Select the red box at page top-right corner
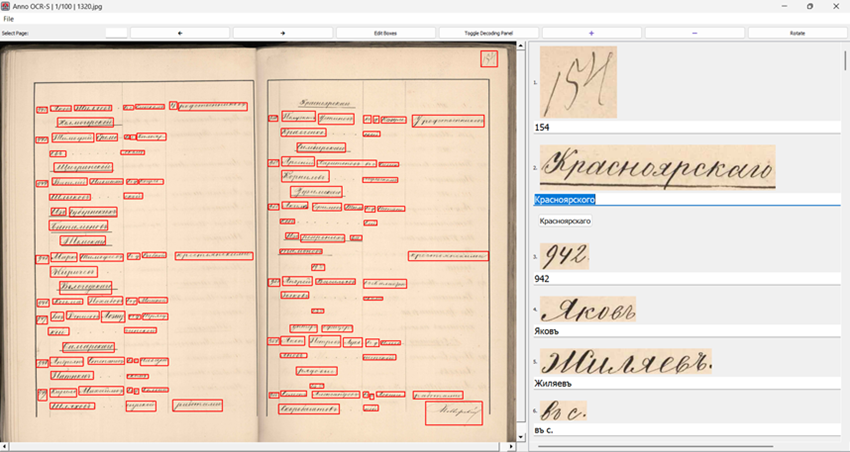Viewport: 850px width, 452px height. [x=488, y=57]
